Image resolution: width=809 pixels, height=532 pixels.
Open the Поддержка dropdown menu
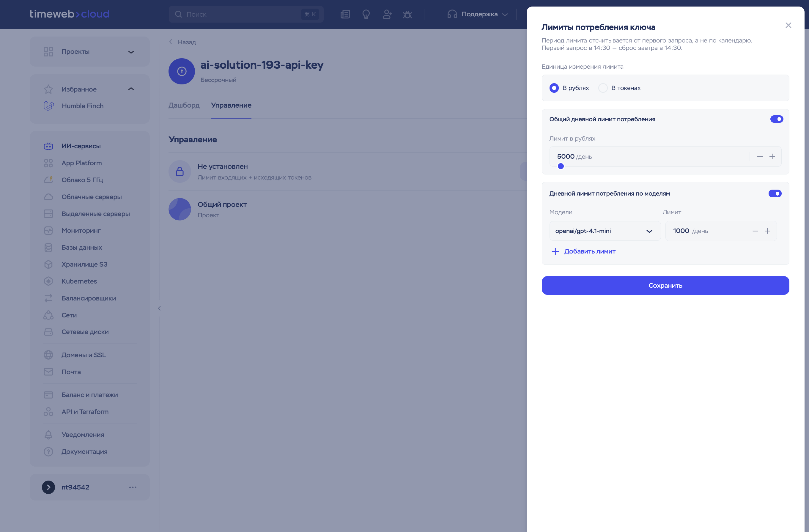[x=477, y=14]
